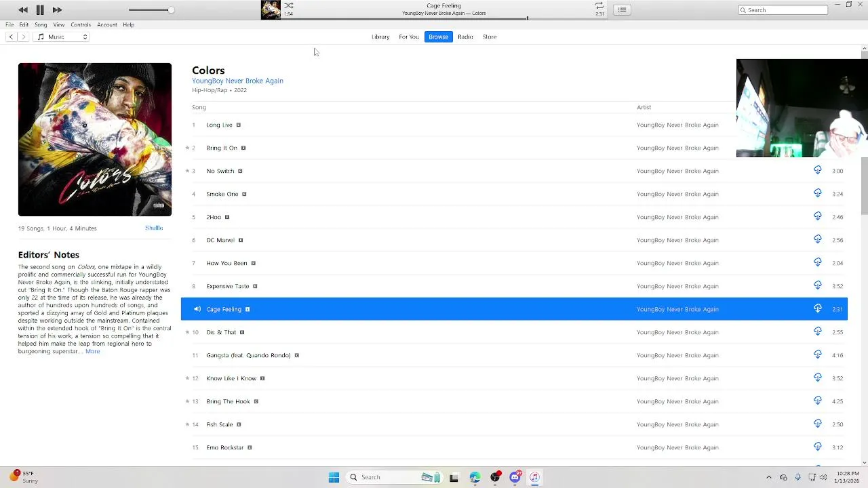Open the File menu

(9, 24)
